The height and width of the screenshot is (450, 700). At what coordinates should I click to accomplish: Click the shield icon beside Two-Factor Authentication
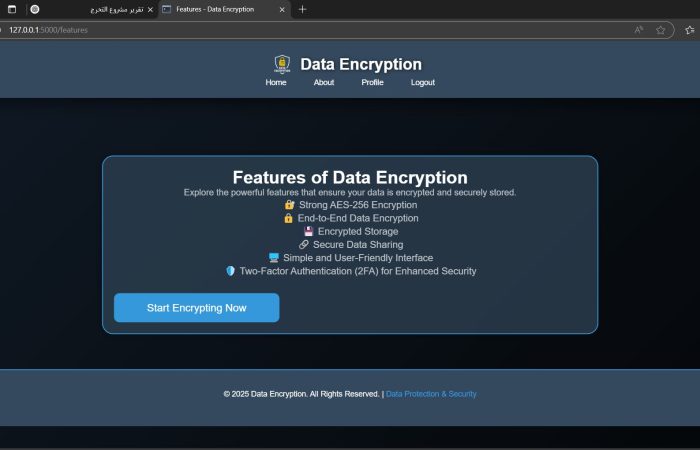pyautogui.click(x=230, y=271)
